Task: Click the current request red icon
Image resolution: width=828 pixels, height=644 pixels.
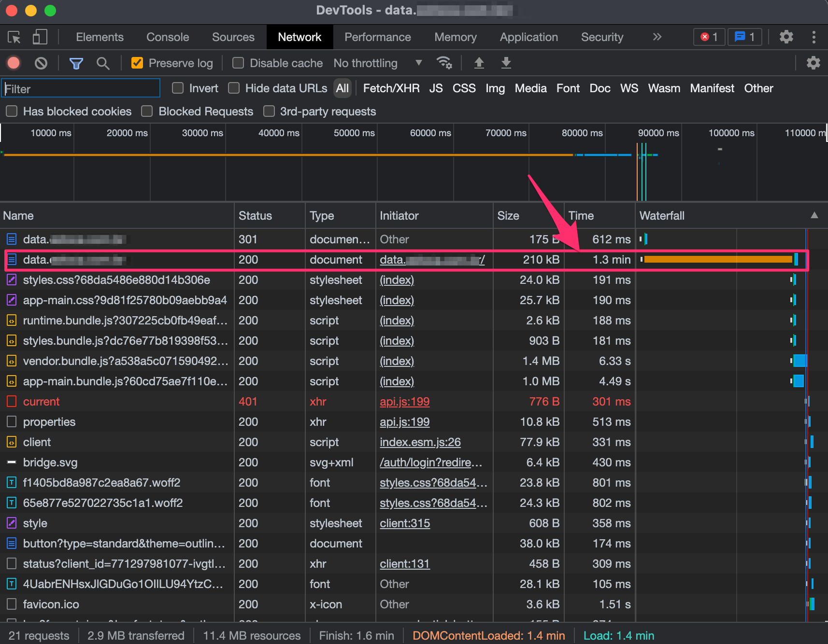Action: 12,401
